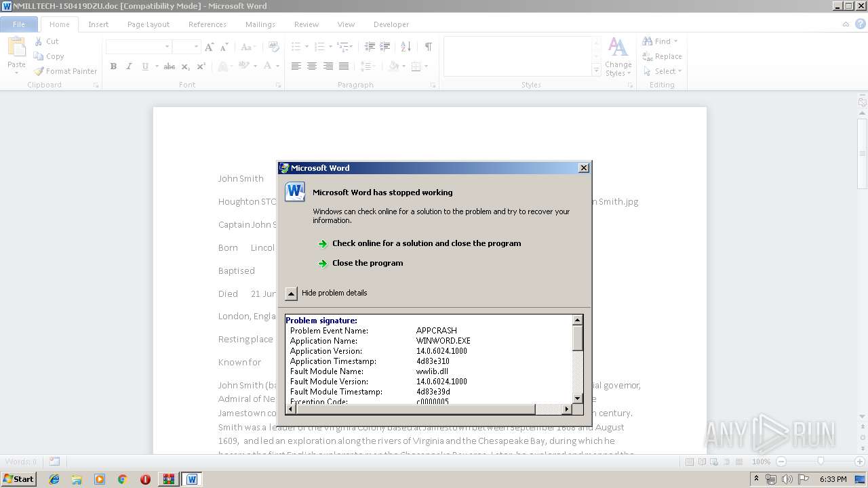Viewport: 868px width, 488px height.
Task: Switch to the Page Layout tab
Action: pyautogui.click(x=149, y=24)
